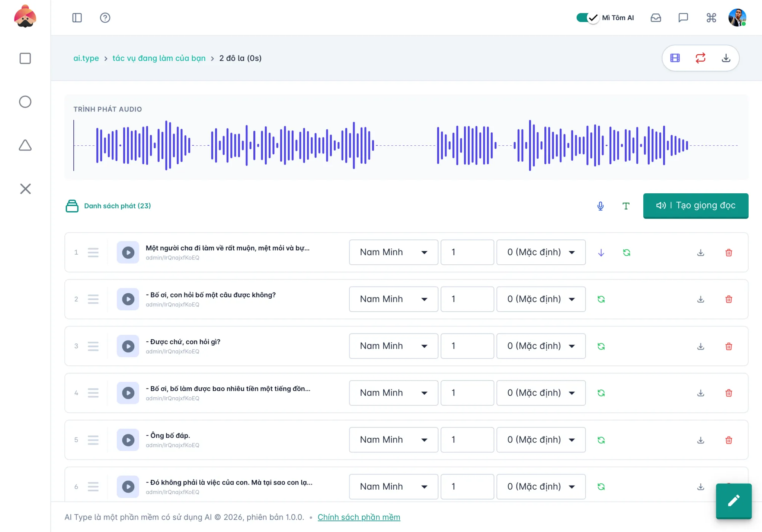Screen dimensions: 762x532
Task: Click the download icon in breadcrumb bar
Action: [x=726, y=58]
